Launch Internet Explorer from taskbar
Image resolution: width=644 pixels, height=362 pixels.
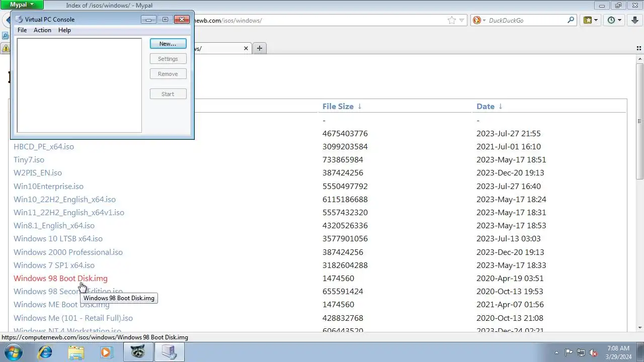(x=45, y=352)
